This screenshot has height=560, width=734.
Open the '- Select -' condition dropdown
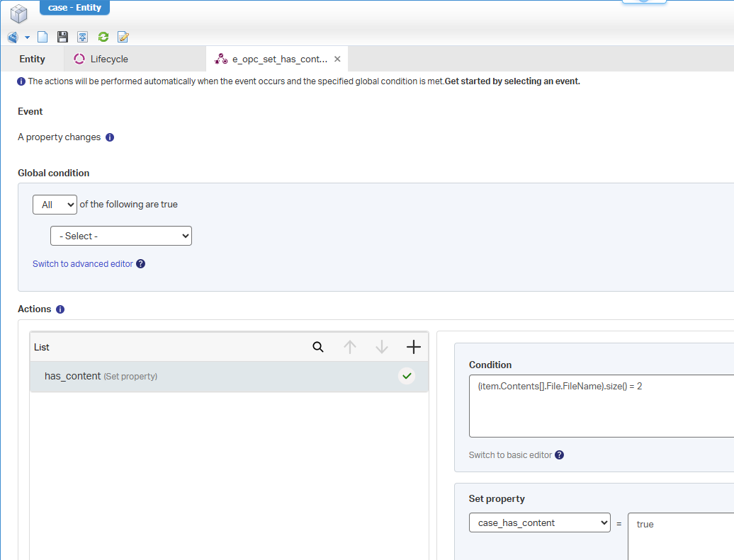tap(121, 236)
